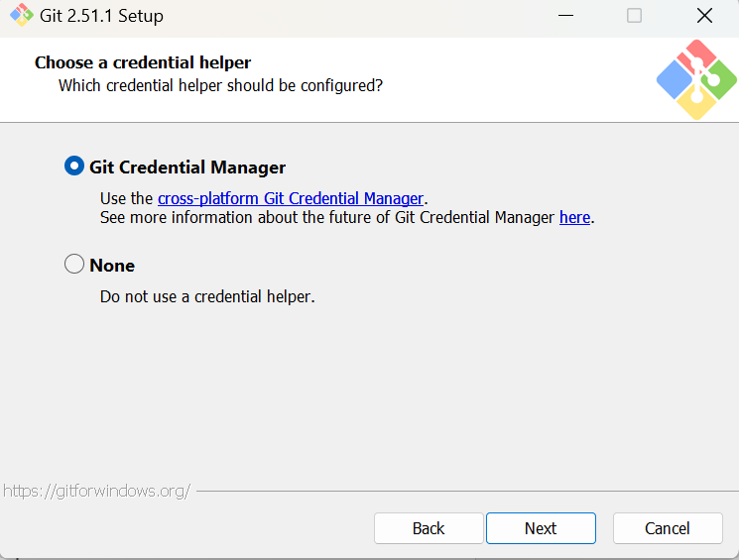The image size is (739, 560).
Task: Click the "Choose a credential helper" heading
Action: click(143, 62)
